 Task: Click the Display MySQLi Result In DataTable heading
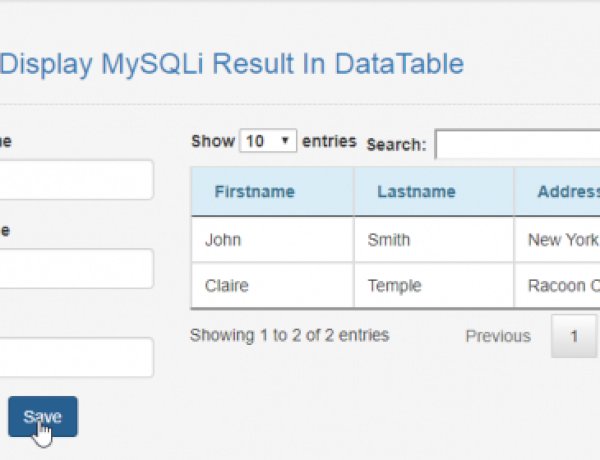(231, 64)
